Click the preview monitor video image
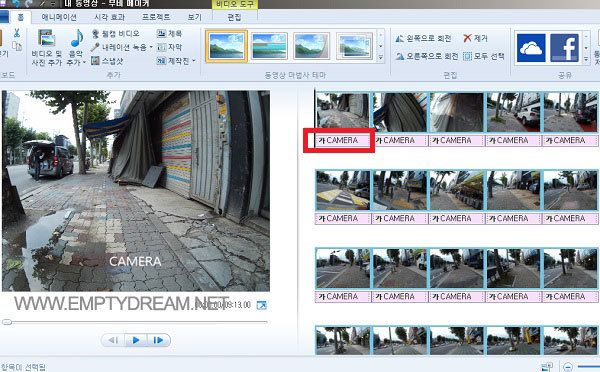 point(136,191)
